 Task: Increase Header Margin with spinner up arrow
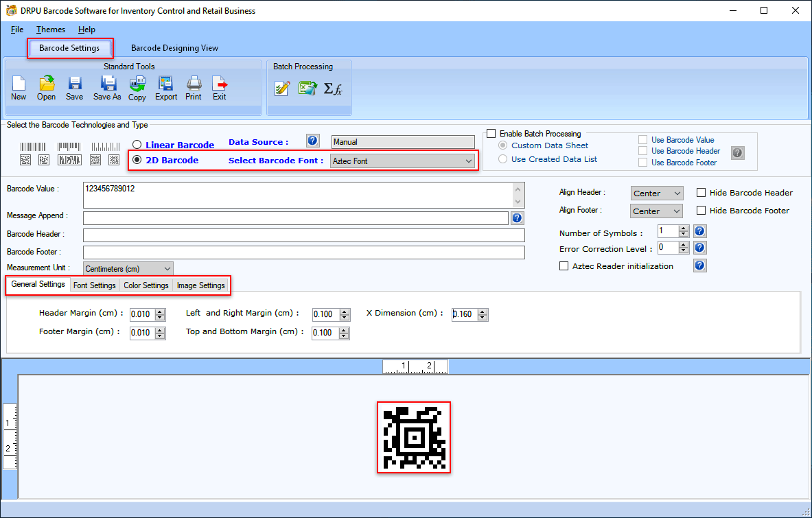(160, 311)
